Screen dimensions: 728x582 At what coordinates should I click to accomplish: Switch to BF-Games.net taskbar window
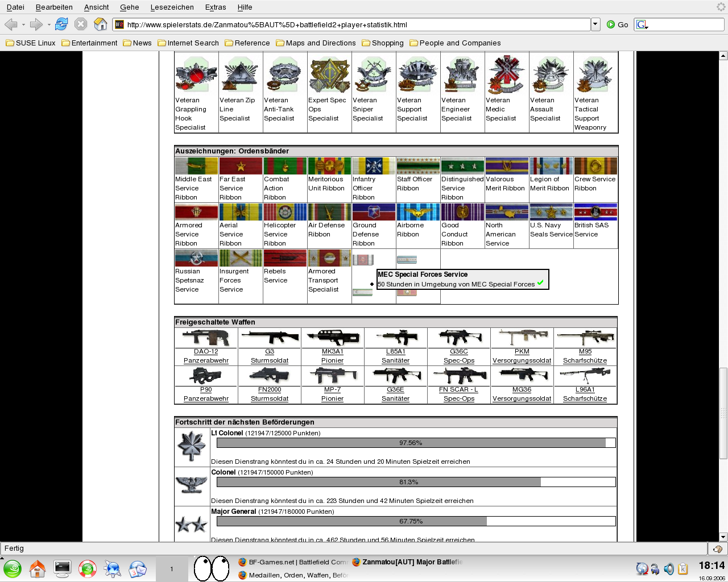click(293, 562)
